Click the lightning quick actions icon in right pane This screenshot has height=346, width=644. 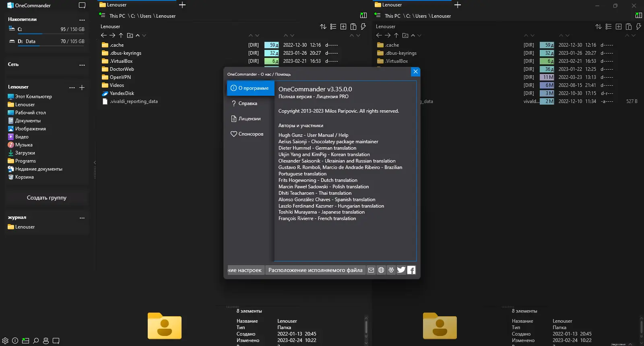638,27
